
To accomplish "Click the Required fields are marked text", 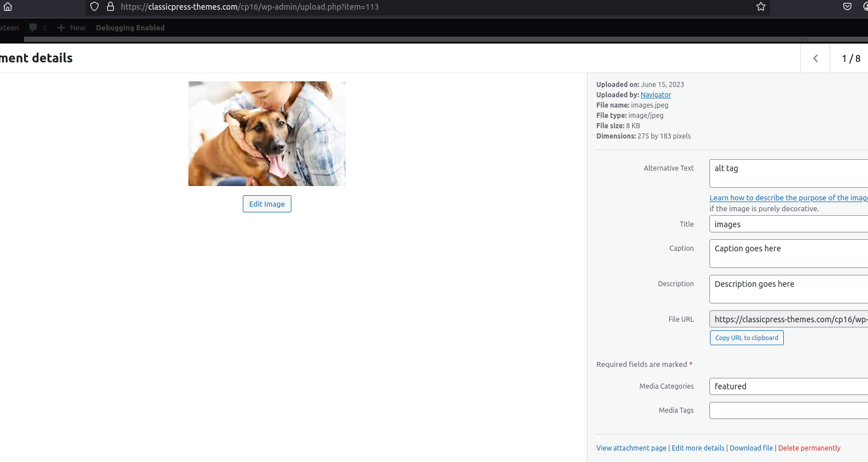I will point(644,365).
